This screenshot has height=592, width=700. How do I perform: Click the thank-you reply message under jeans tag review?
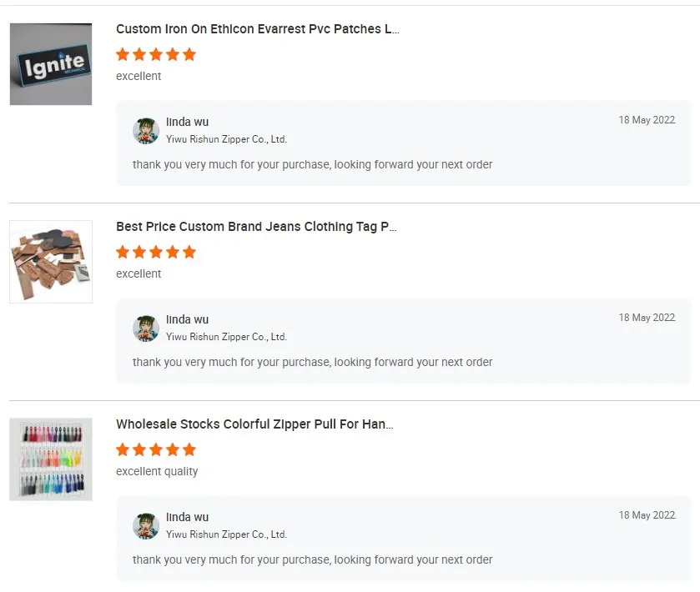(x=312, y=362)
